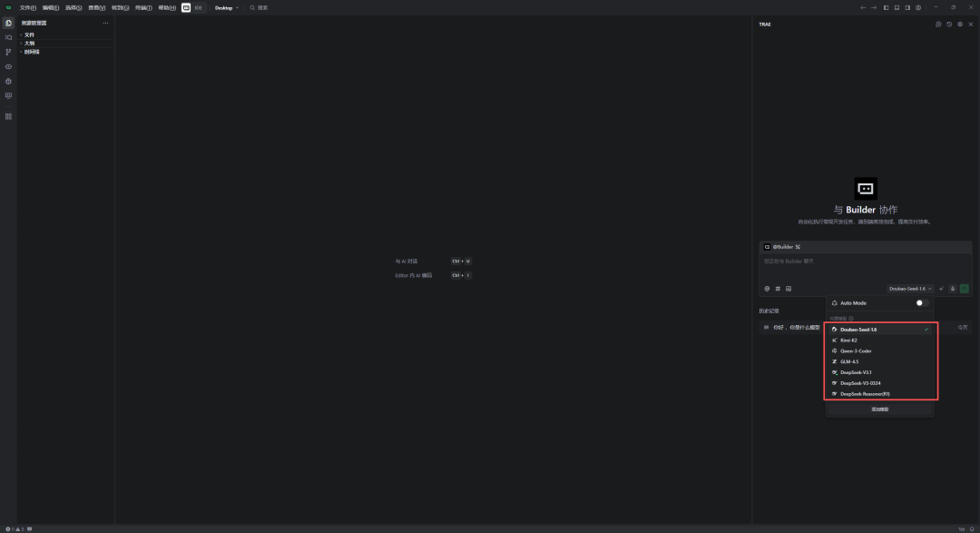The width and height of the screenshot is (980, 533).
Task: Toggle the bottom panel layout icon
Action: (897, 7)
